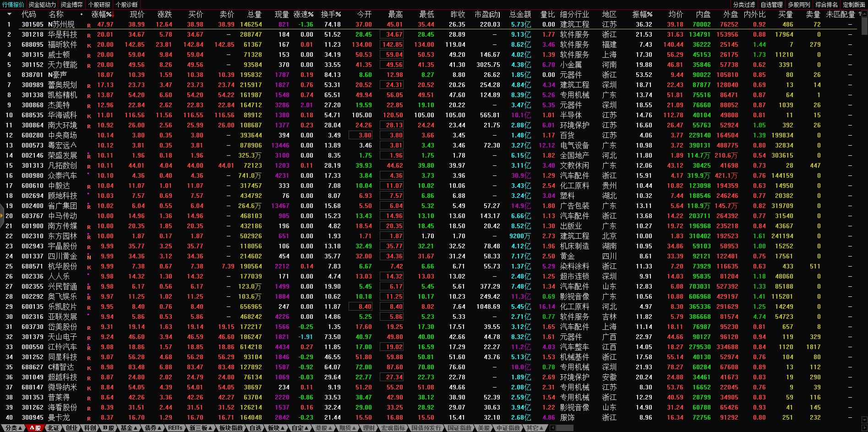Switch to the 个股诊断 tab
868x432 pixels.
[x=127, y=5]
